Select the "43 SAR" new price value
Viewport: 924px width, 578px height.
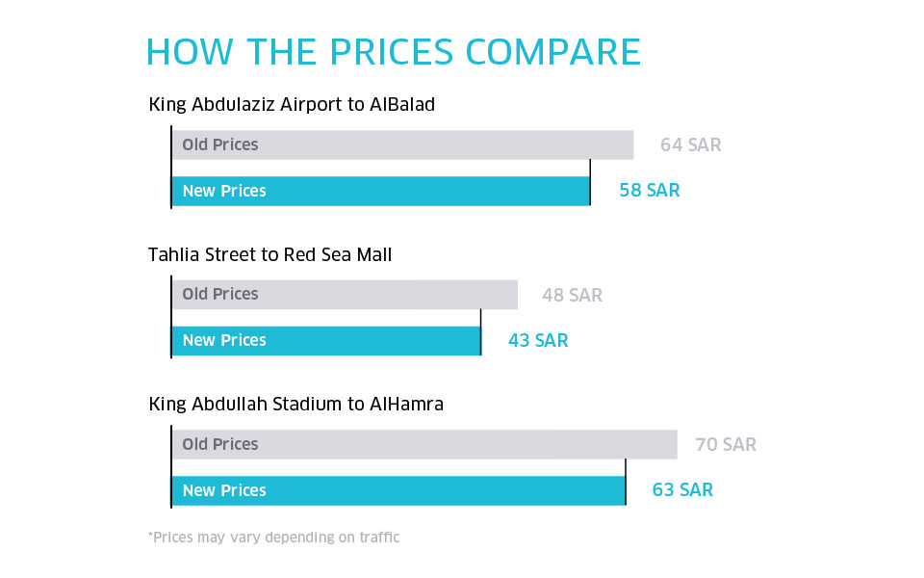click(538, 340)
